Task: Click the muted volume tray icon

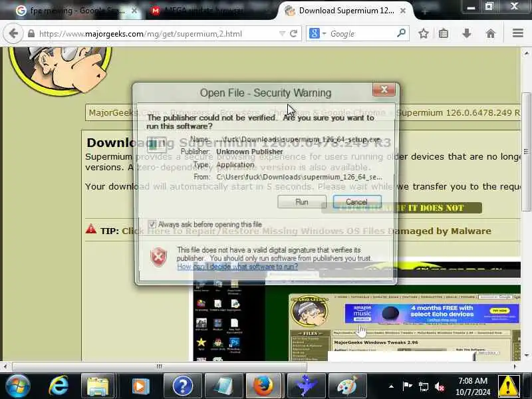Action: pyautogui.click(x=440, y=386)
